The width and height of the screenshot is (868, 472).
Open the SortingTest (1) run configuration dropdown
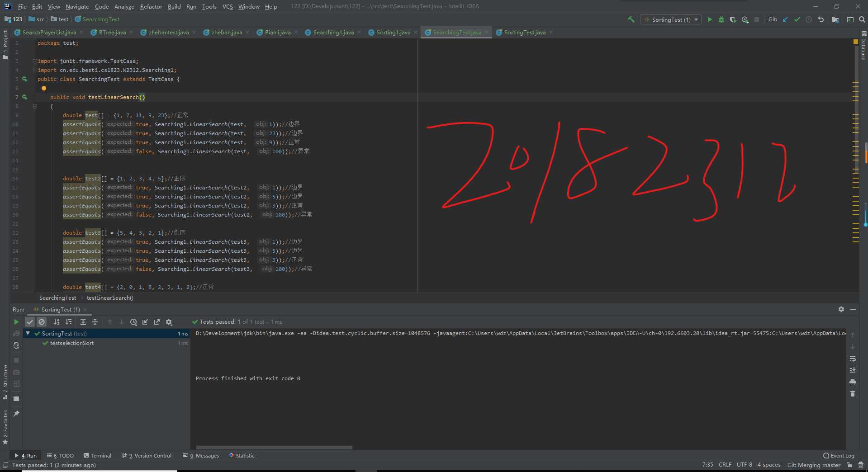click(671, 19)
